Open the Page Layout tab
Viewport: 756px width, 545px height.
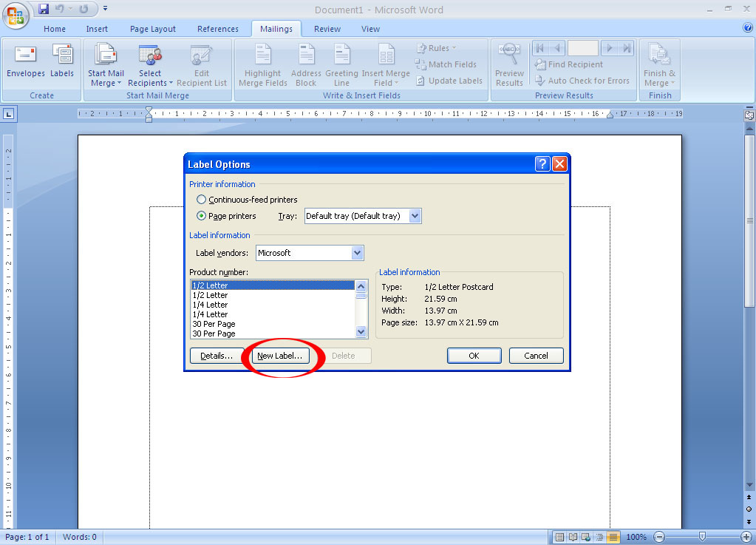(153, 29)
